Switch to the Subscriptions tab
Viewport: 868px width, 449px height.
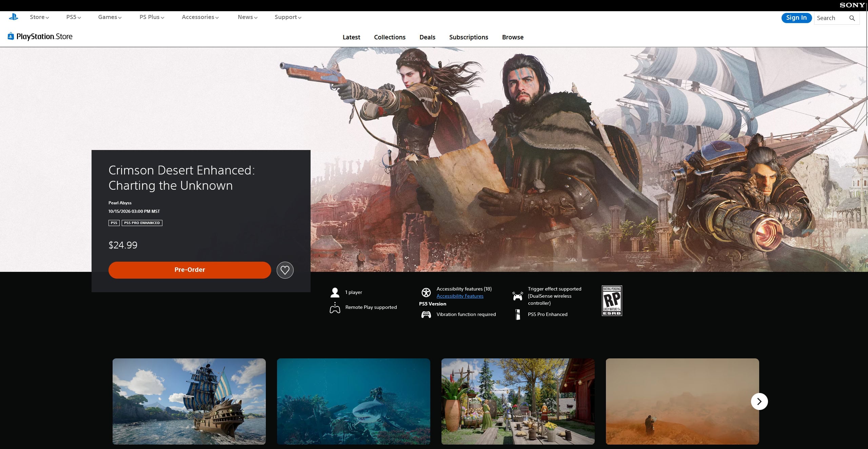coord(469,37)
